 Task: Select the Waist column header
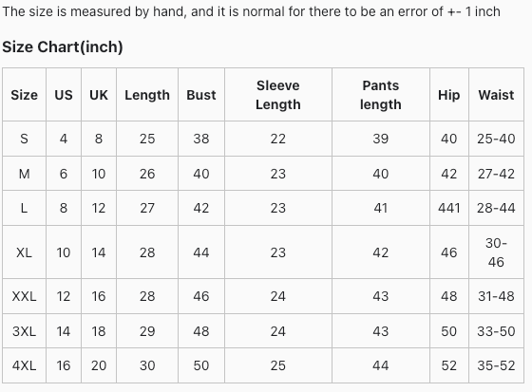tap(496, 95)
